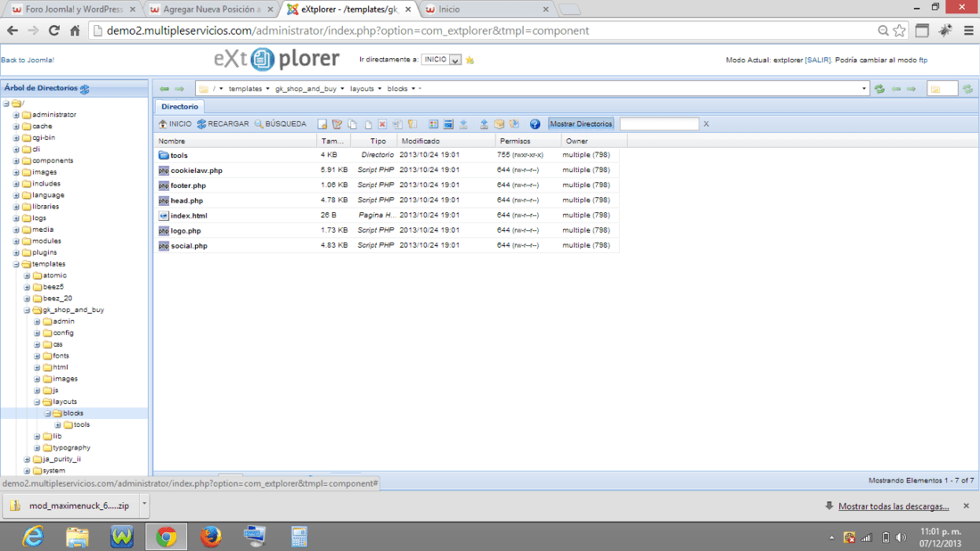Screen dimensions: 980x551
Task: Select the css folder in tree
Action: (58, 345)
